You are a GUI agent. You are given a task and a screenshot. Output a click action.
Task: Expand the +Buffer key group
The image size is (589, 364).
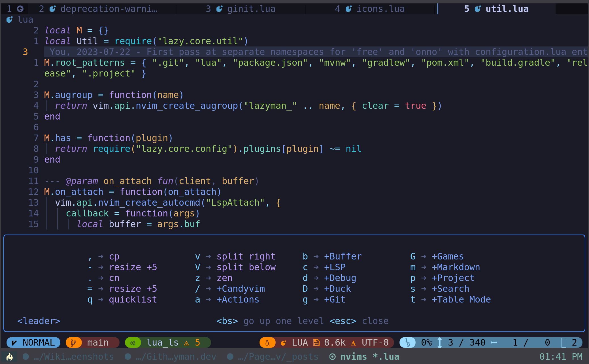(343, 256)
